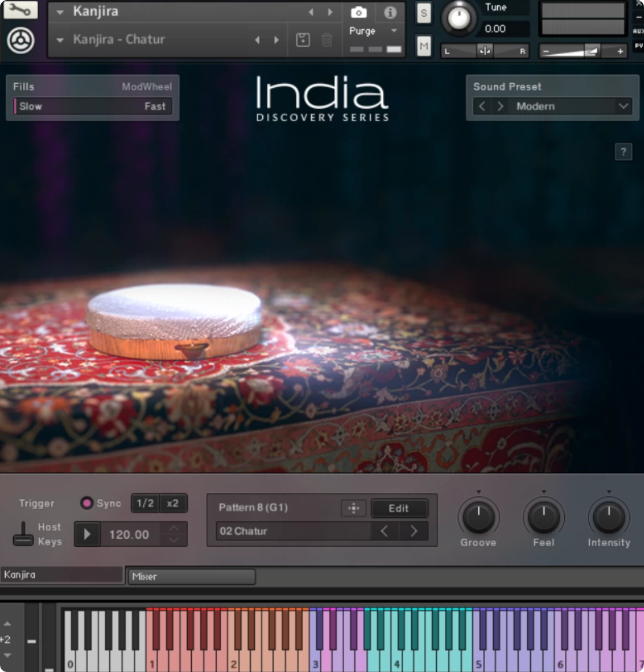Click the volume plus button

tap(620, 51)
